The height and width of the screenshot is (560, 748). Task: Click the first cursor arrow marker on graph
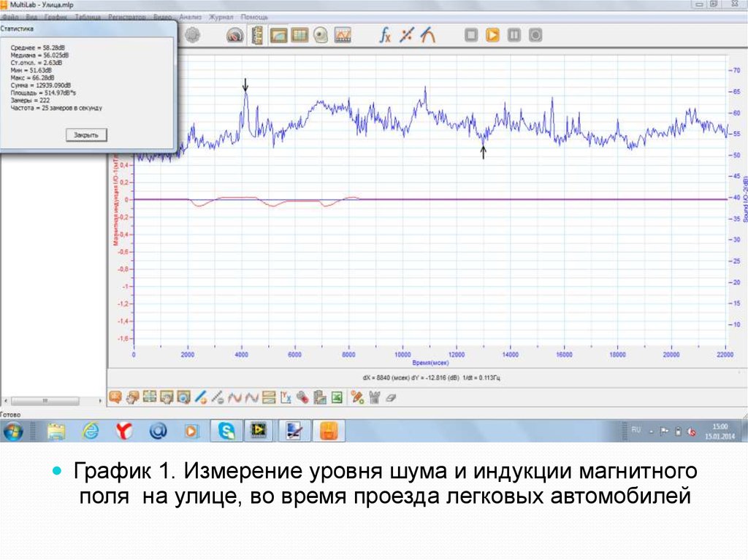point(245,86)
